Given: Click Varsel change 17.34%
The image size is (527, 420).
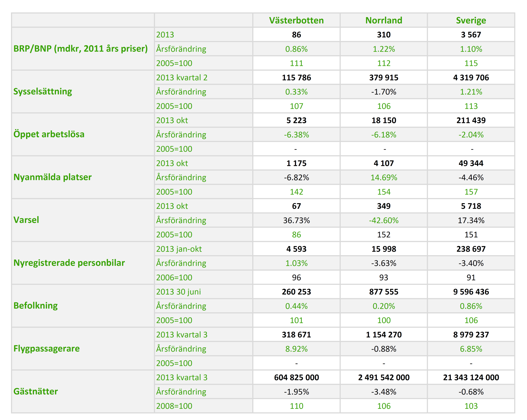Looking at the screenshot, I should tap(471, 220).
